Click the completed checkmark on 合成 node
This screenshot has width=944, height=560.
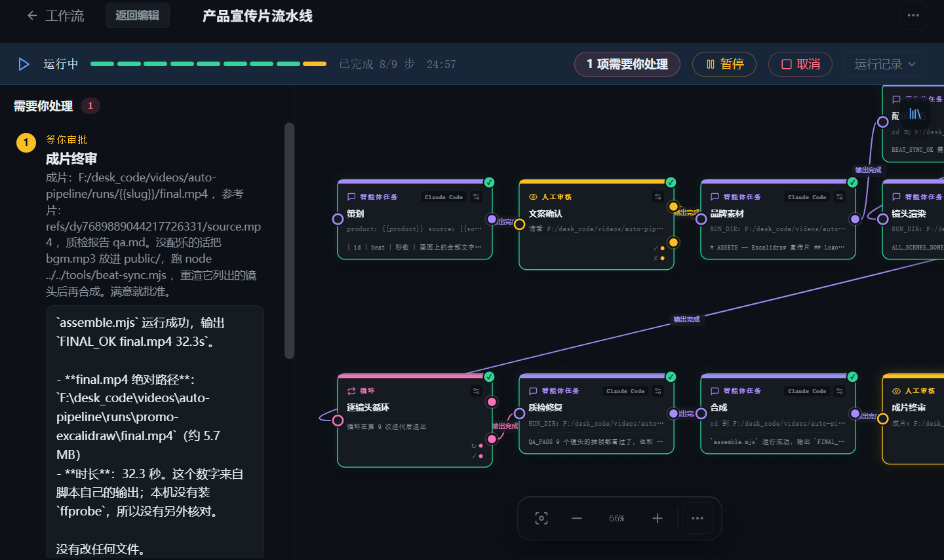852,377
